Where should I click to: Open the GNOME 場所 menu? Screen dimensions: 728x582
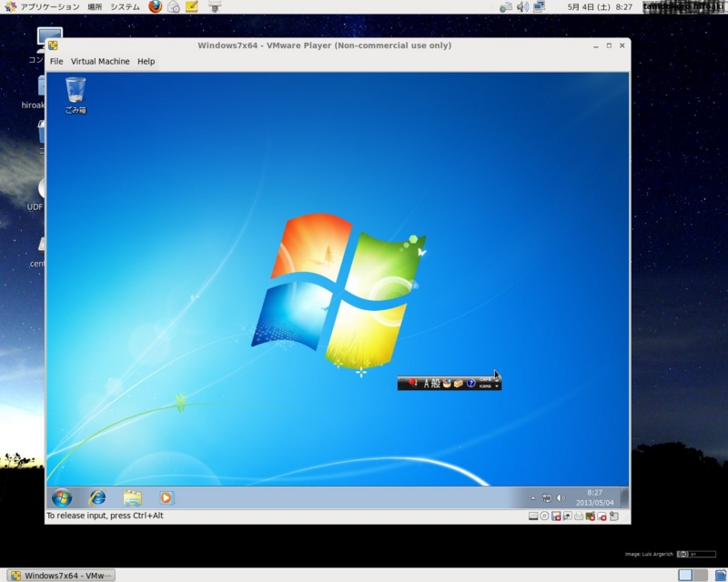click(x=95, y=7)
